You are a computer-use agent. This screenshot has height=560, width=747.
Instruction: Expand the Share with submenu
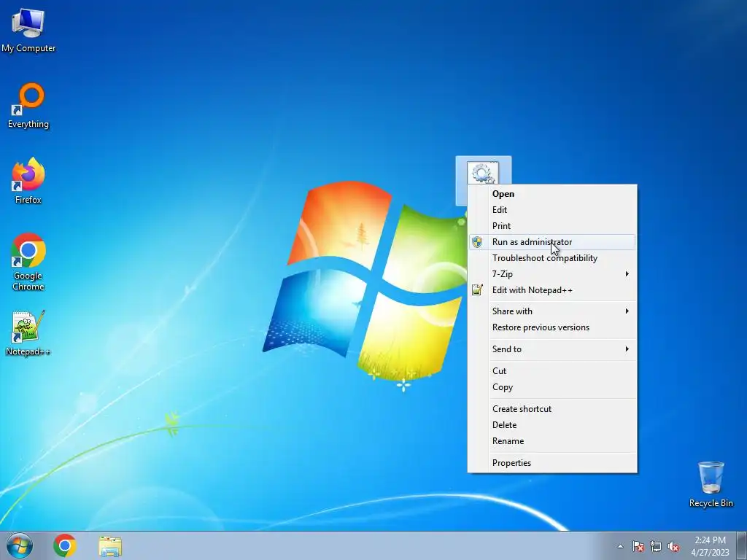click(x=552, y=311)
